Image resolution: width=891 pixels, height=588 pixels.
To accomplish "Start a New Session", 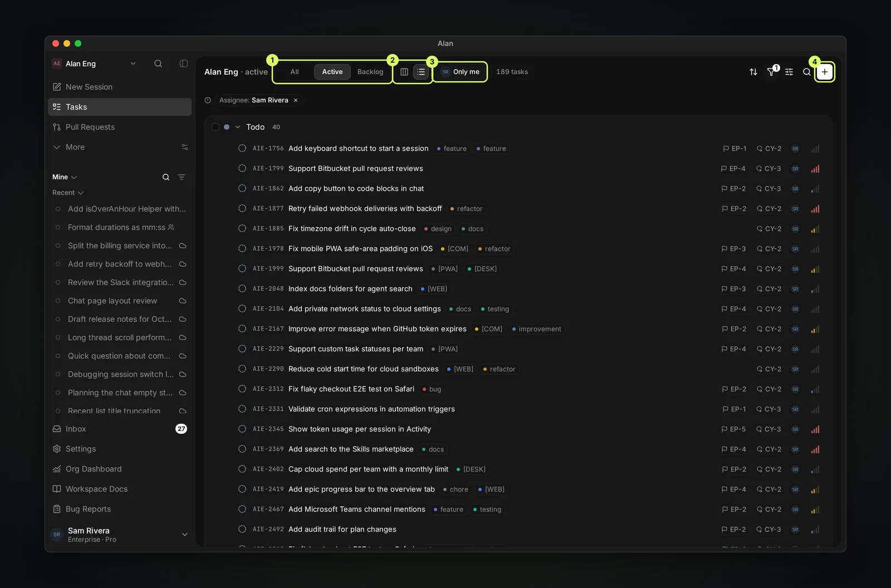I will [x=120, y=87].
